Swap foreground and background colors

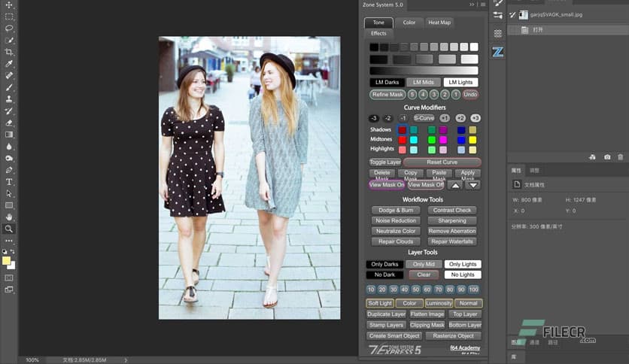[x=13, y=251]
